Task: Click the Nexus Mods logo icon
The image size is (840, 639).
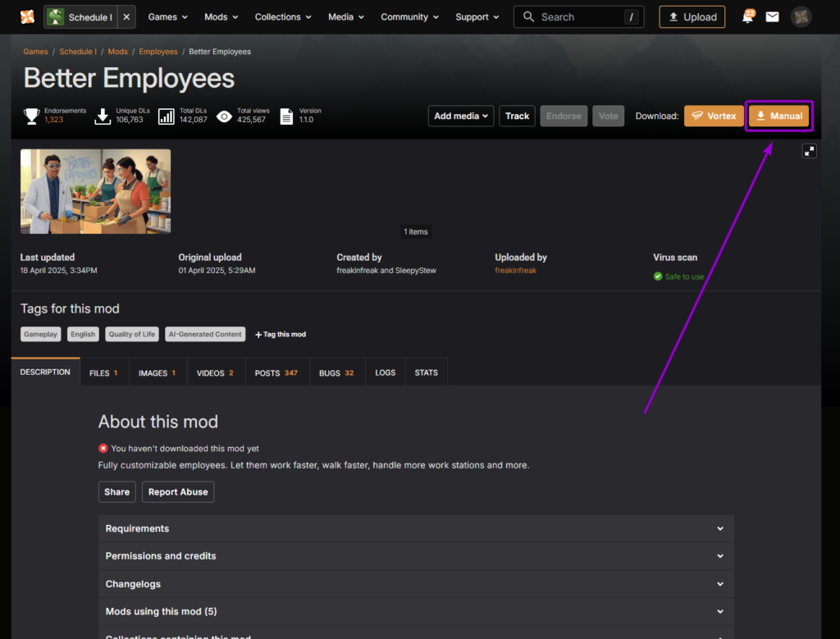Action: coord(27,16)
